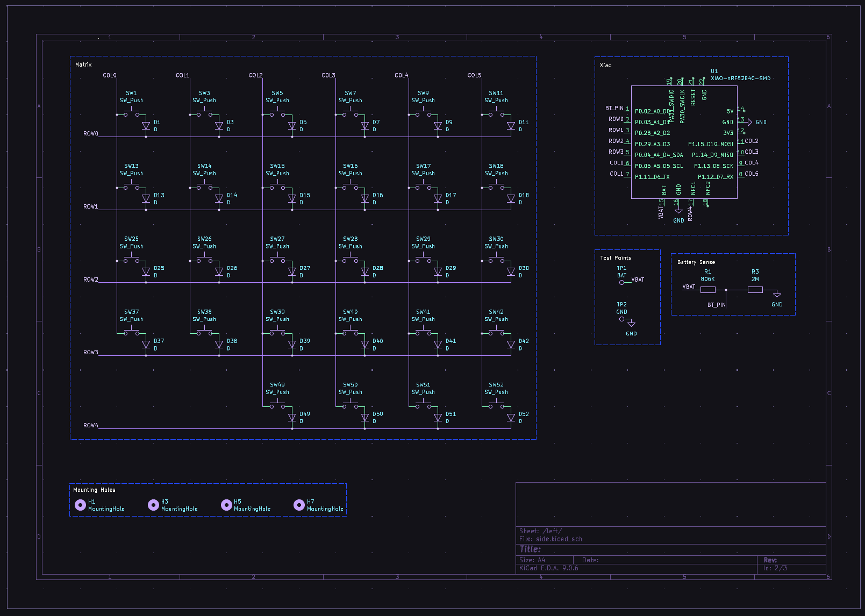Click the R1 806K resistor symbol
Viewport: 865px width, 616px height.
[708, 290]
